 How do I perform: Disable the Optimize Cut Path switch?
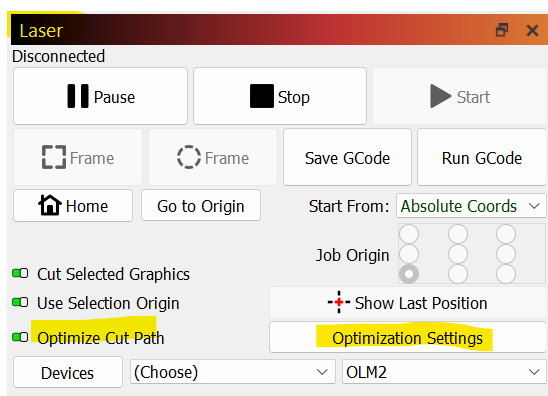(x=20, y=337)
